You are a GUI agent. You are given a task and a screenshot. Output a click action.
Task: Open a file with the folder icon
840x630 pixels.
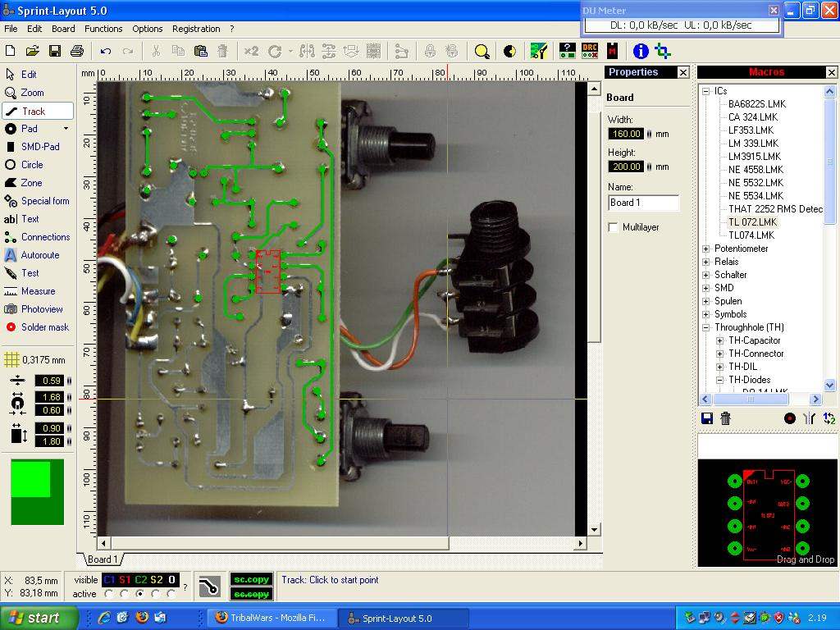point(32,52)
